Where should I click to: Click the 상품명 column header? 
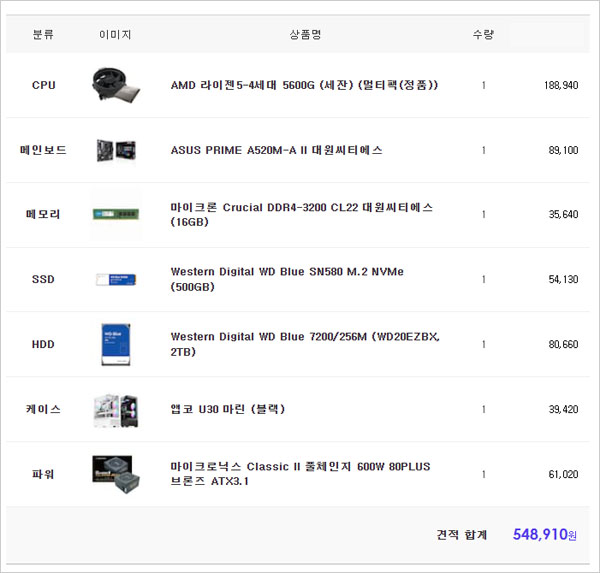[x=304, y=35]
